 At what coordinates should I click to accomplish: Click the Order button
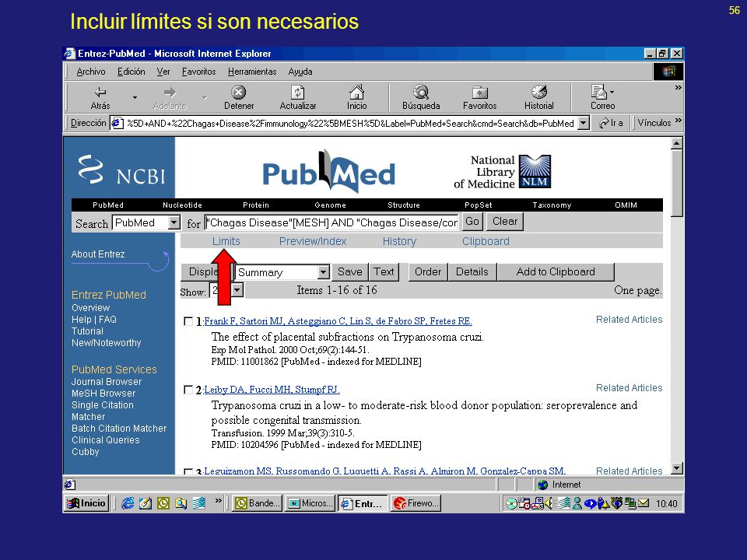point(428,272)
